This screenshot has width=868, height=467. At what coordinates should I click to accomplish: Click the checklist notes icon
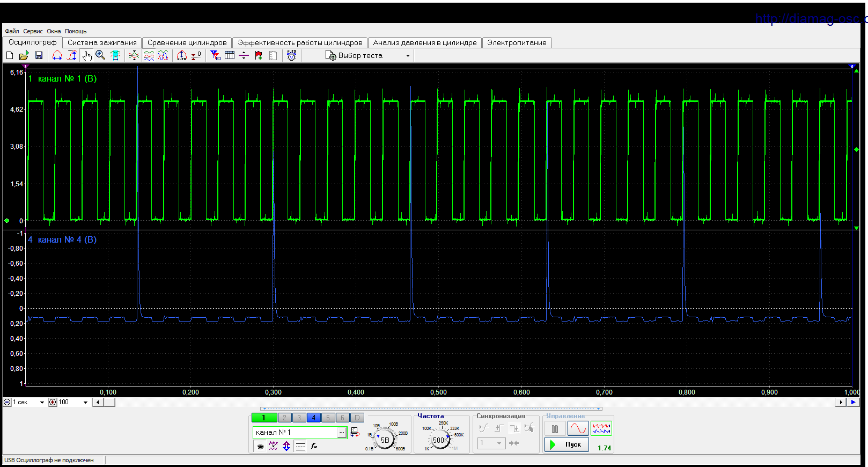[x=273, y=55]
